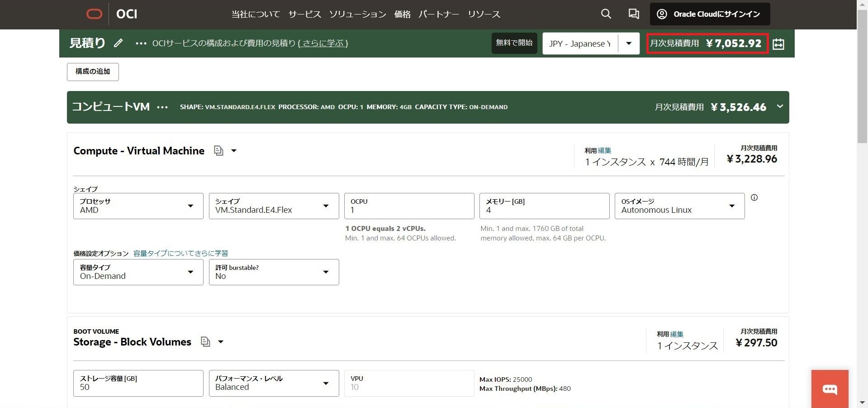The width and height of the screenshot is (868, 408).
Task: Click the info icon near OSイメージ dropdown
Action: click(754, 197)
